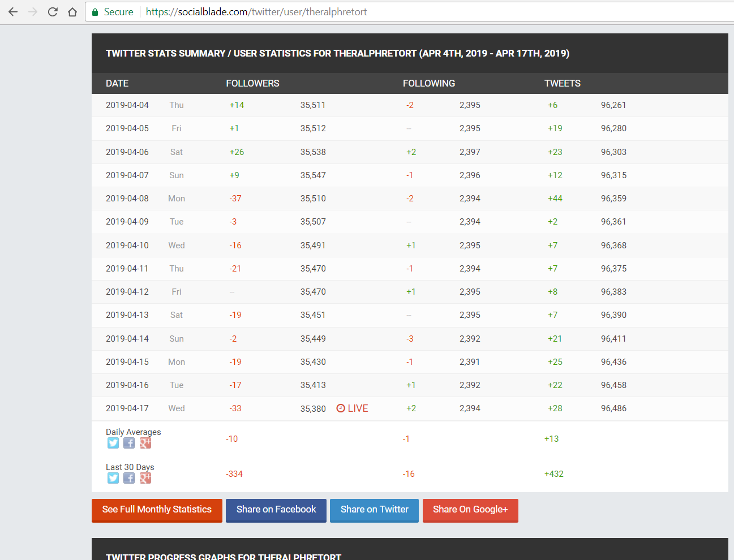Click the Share on Facebook button
The width and height of the screenshot is (734, 560).
pyautogui.click(x=276, y=510)
